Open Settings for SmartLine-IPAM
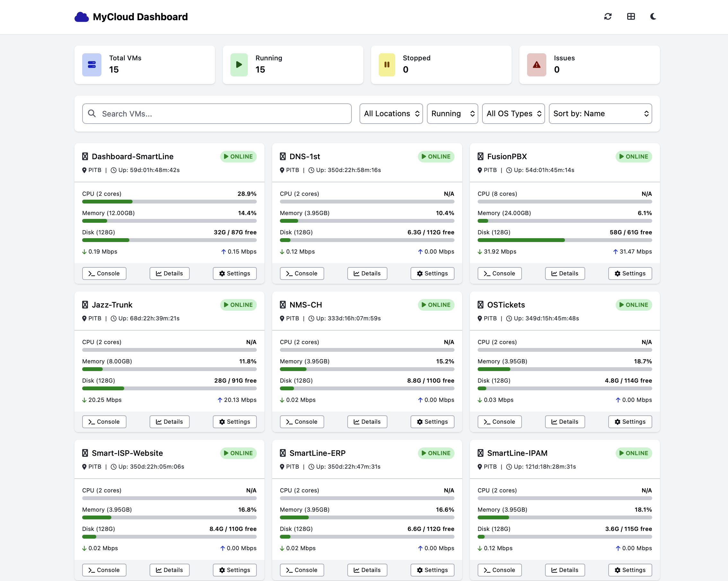The image size is (728, 581). coord(630,569)
